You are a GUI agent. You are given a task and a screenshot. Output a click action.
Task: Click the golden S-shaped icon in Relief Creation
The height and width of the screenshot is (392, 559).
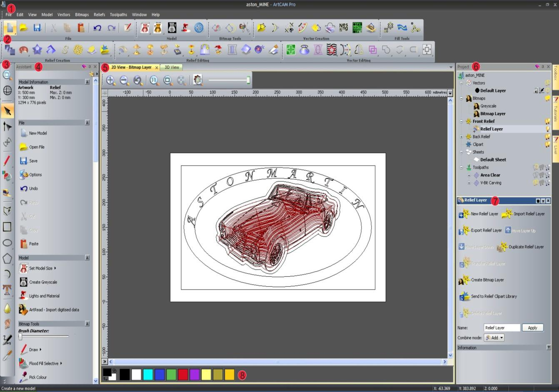coord(65,50)
